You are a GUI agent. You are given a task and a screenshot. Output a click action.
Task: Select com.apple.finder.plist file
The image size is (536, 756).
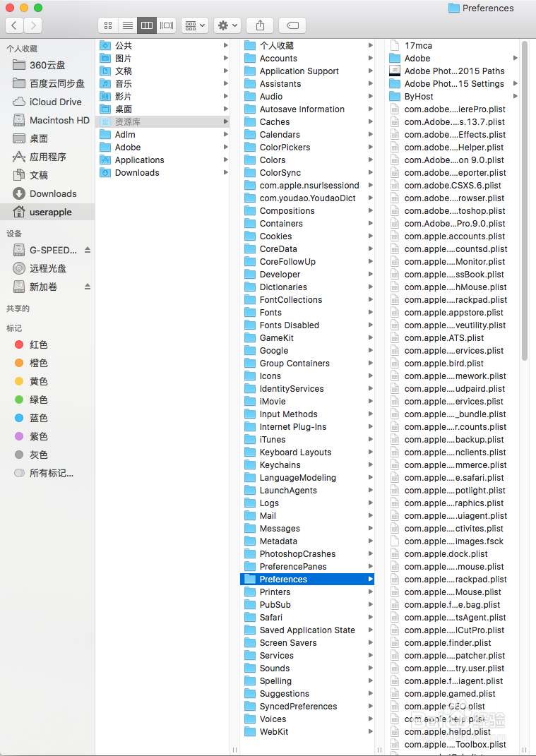pos(453,642)
